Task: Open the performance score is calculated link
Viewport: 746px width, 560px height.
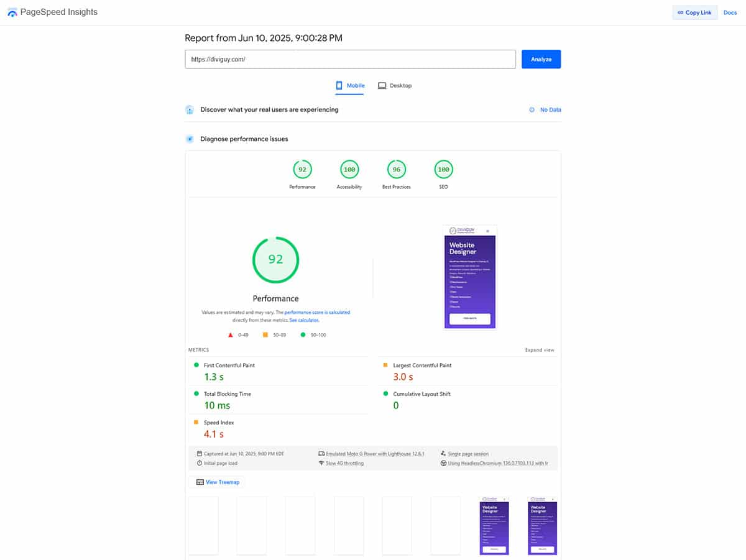Action: tap(317, 313)
